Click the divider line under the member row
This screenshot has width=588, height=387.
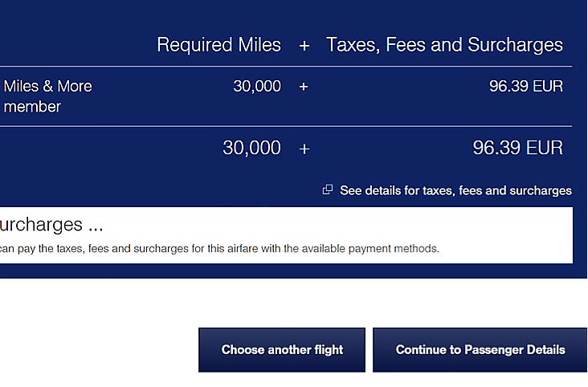pos(286,126)
